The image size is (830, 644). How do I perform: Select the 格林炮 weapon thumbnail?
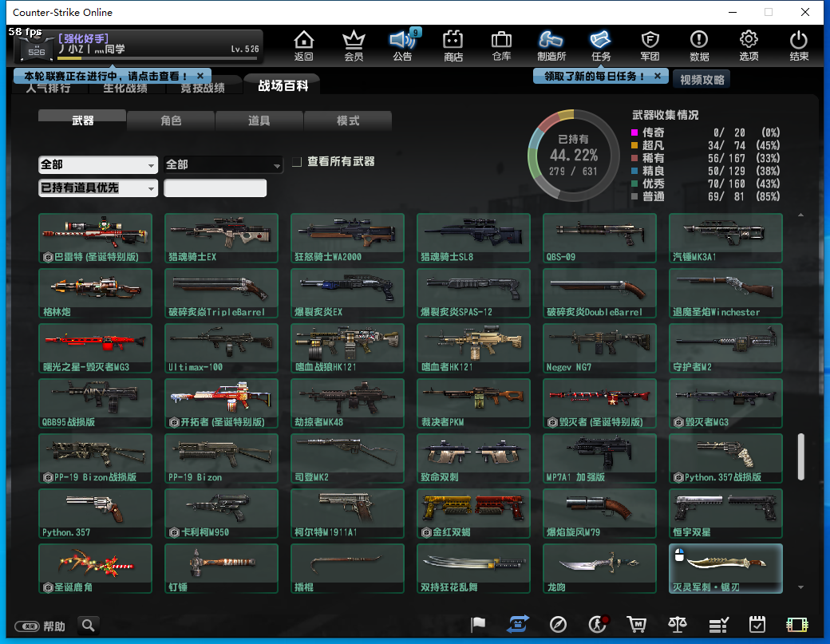click(x=95, y=293)
